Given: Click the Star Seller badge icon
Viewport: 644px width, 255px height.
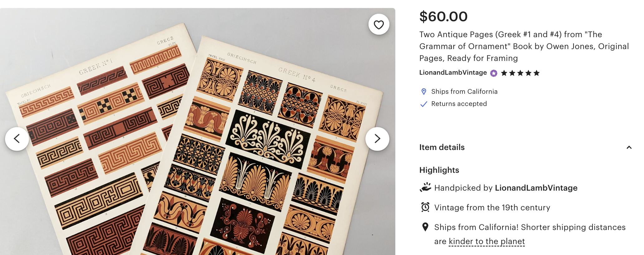Looking at the screenshot, I should click(494, 73).
